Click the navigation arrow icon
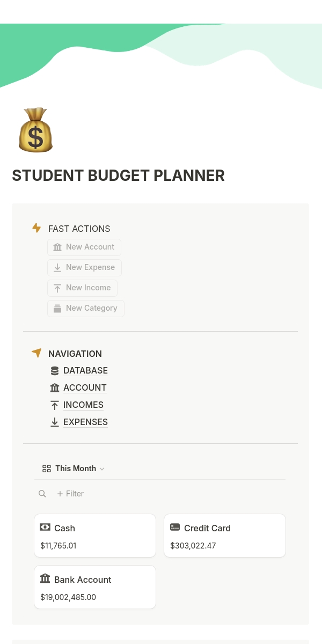Image resolution: width=322 pixels, height=644 pixels. point(36,353)
